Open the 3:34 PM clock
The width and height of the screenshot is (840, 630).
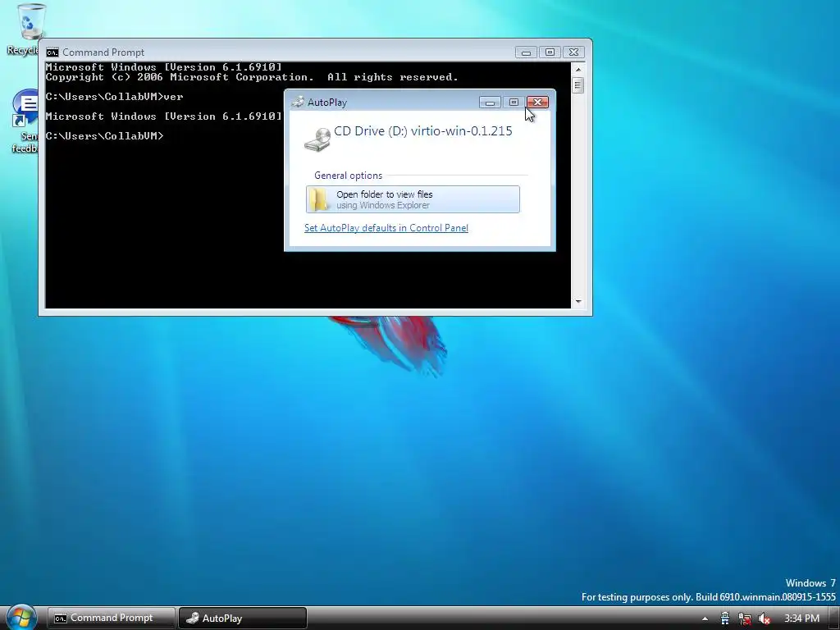pos(802,619)
